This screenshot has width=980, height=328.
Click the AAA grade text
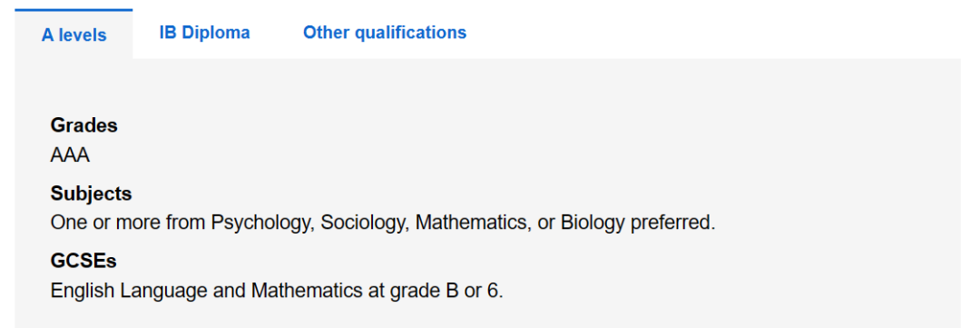click(x=70, y=154)
